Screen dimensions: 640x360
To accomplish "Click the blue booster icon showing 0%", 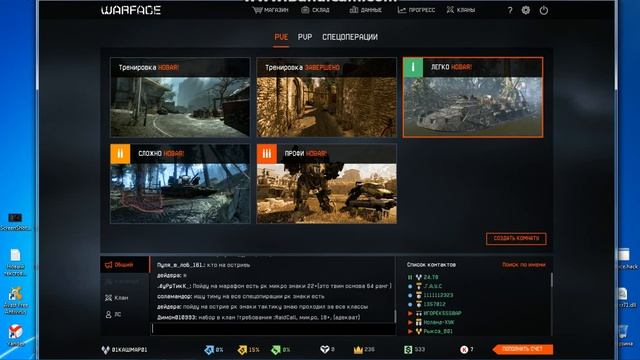I will (x=209, y=350).
